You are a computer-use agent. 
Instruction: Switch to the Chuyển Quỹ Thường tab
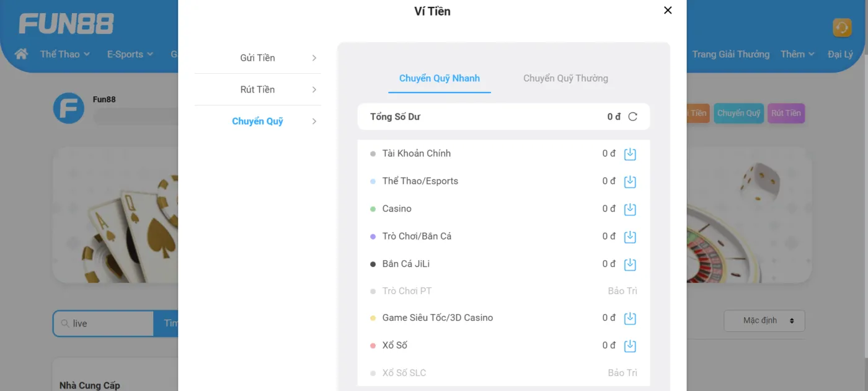click(x=565, y=78)
